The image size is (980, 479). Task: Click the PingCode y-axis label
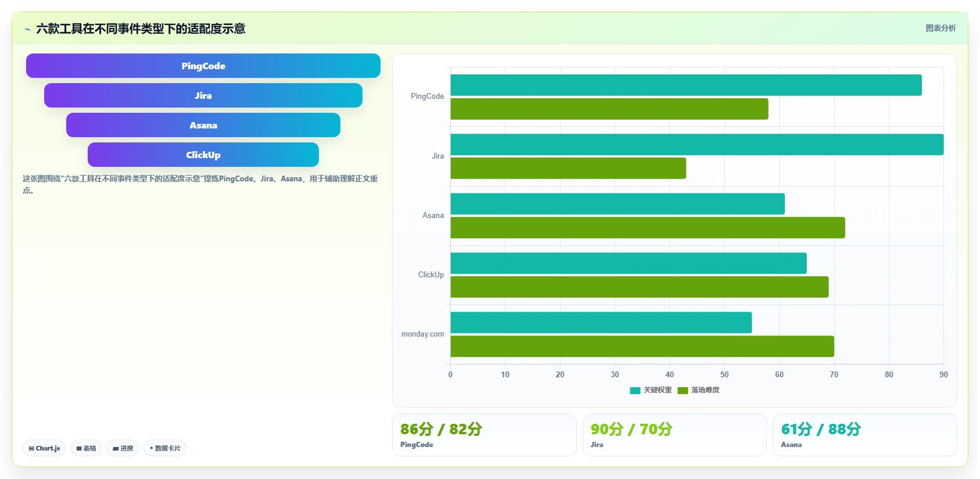click(x=427, y=96)
